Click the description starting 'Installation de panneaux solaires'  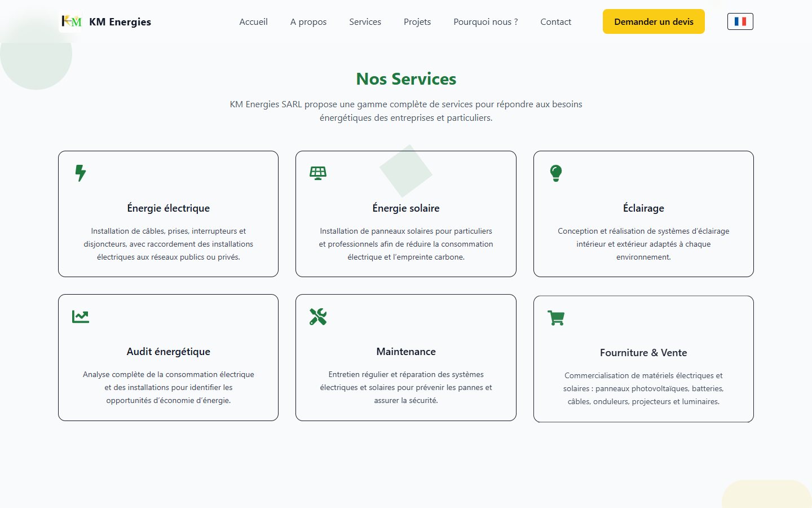[x=406, y=244]
